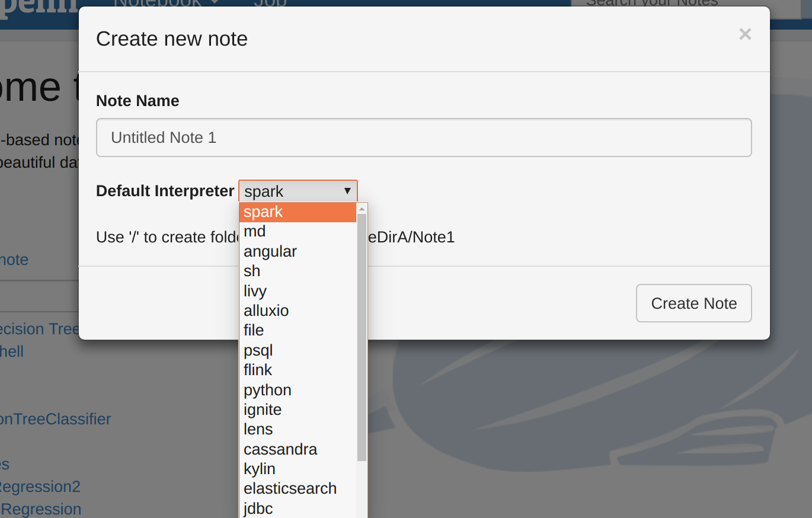Pick the sh interpreter option

(298, 271)
